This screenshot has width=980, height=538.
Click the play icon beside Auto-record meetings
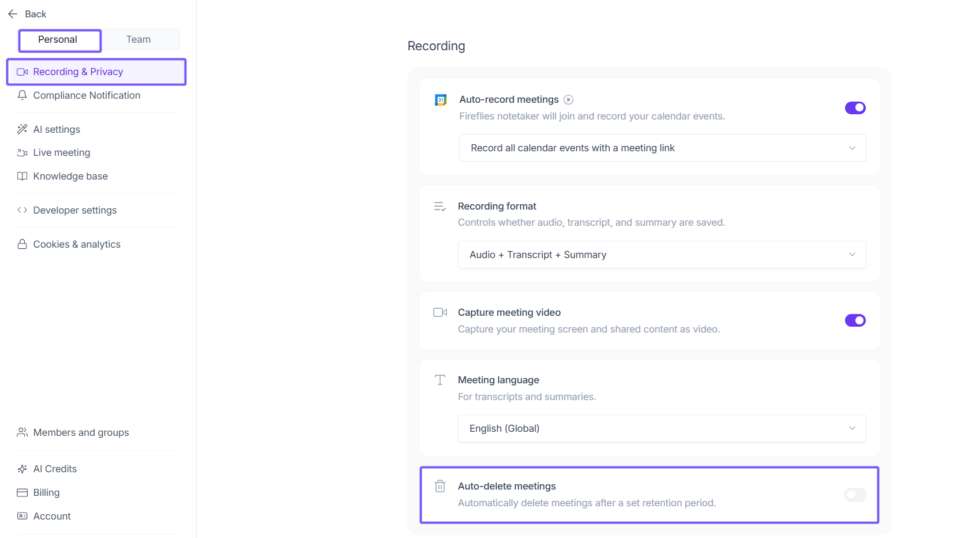click(x=568, y=99)
